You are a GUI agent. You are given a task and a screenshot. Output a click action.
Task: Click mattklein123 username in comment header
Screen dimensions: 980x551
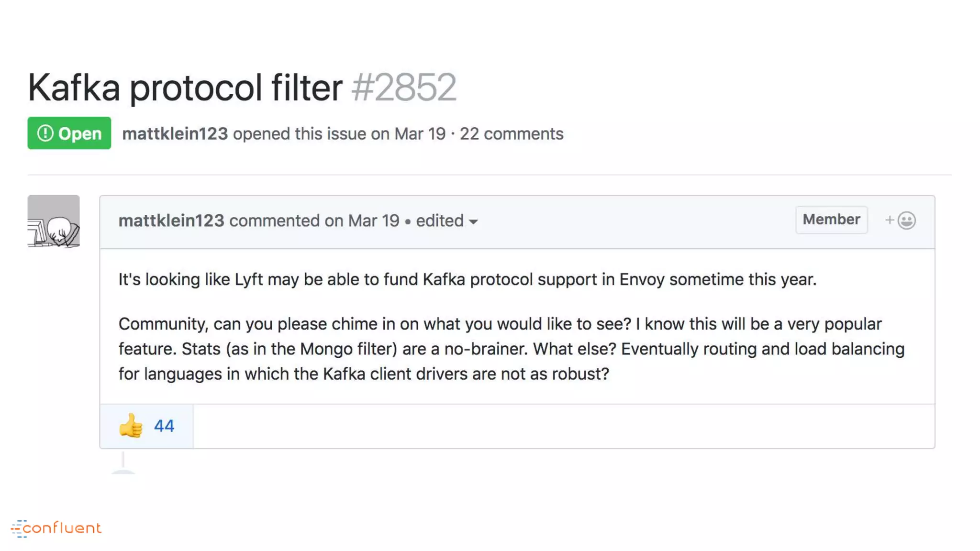(x=171, y=221)
